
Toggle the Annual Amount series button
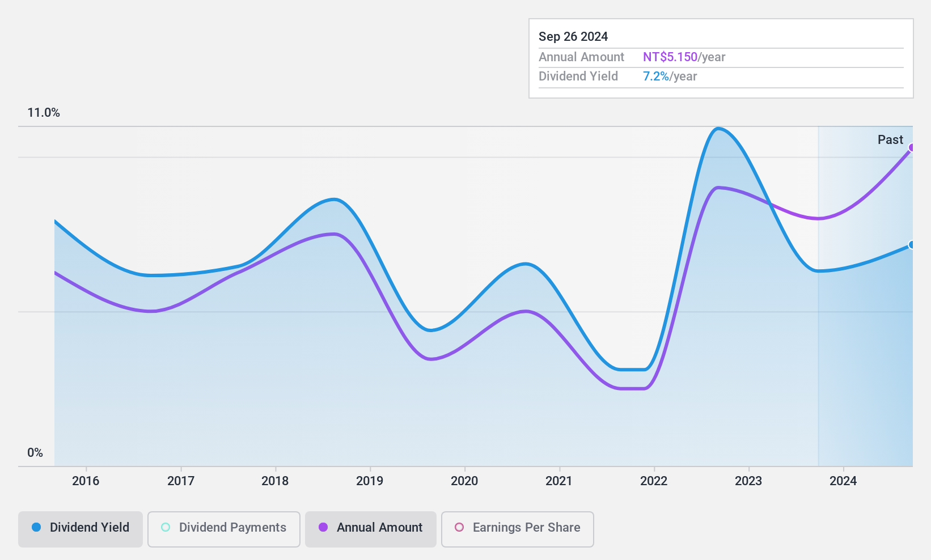[x=371, y=529]
